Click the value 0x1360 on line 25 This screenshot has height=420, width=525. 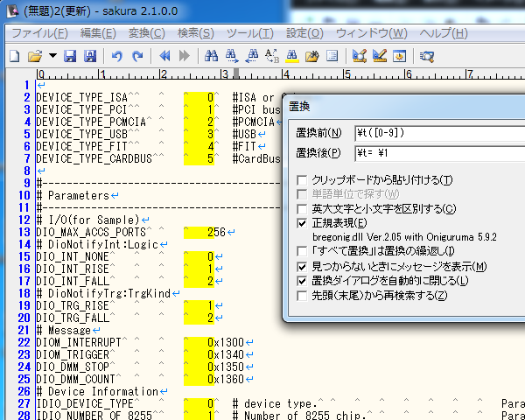point(226,379)
